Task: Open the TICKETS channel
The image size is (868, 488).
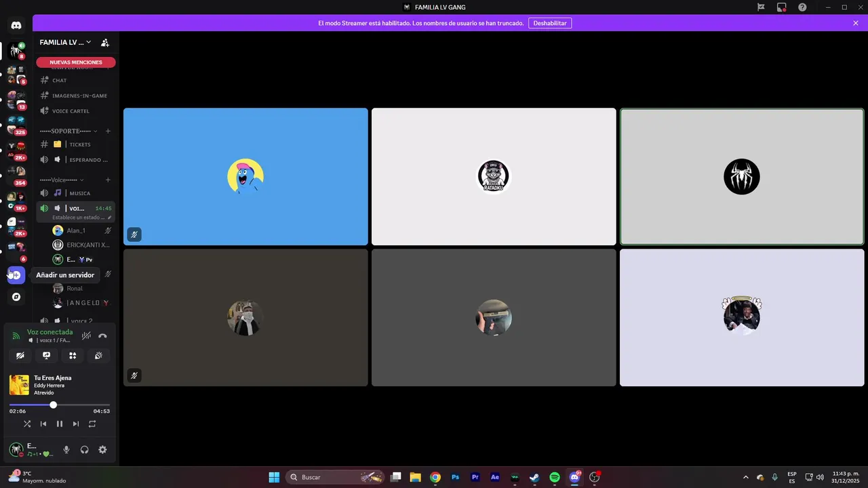Action: pyautogui.click(x=74, y=144)
